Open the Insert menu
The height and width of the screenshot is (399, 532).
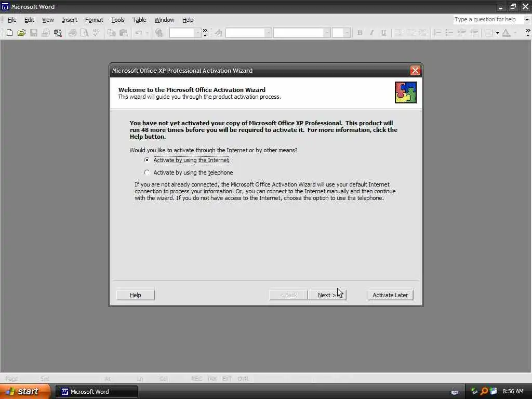[x=70, y=20]
